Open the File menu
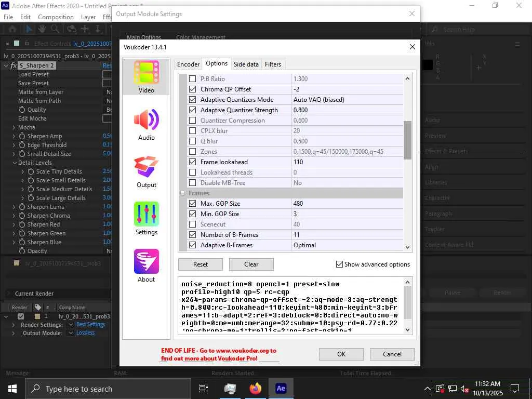This screenshot has height=399, width=532. click(x=8, y=17)
